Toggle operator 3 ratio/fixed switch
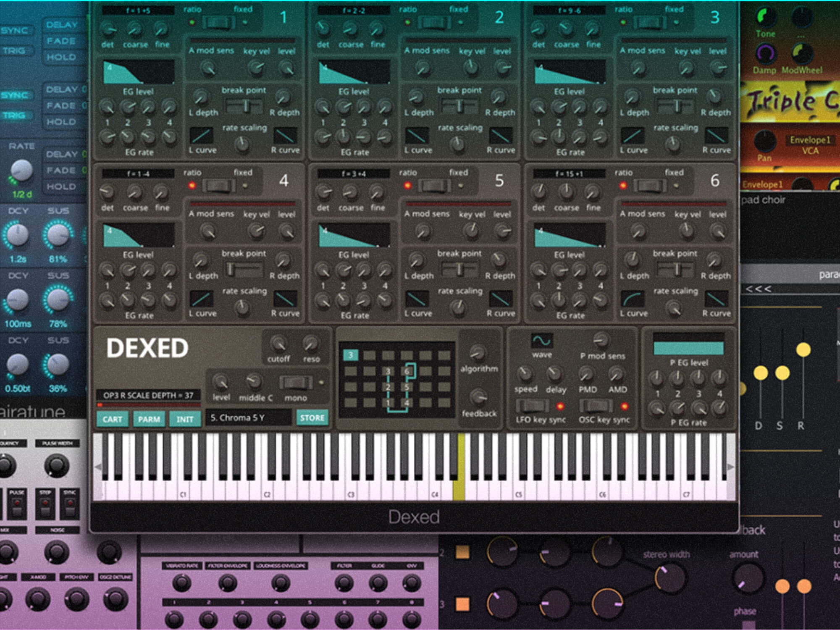840x630 pixels. tap(650, 22)
